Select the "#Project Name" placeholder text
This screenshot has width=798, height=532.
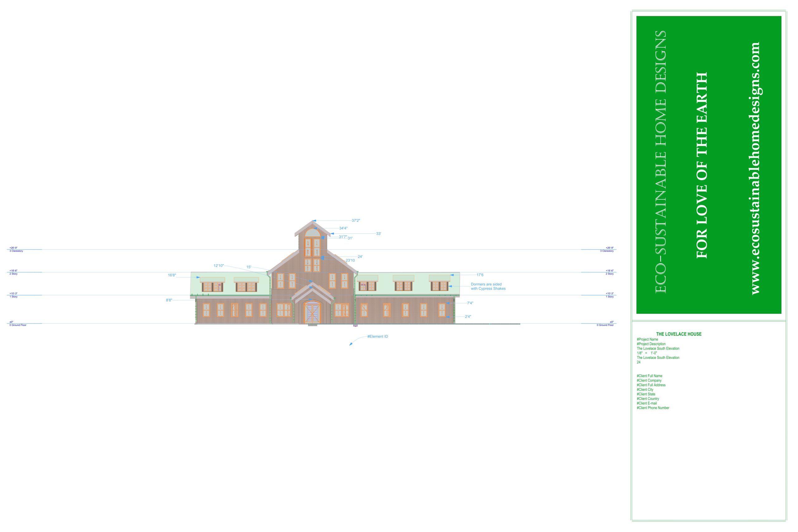[x=647, y=339]
